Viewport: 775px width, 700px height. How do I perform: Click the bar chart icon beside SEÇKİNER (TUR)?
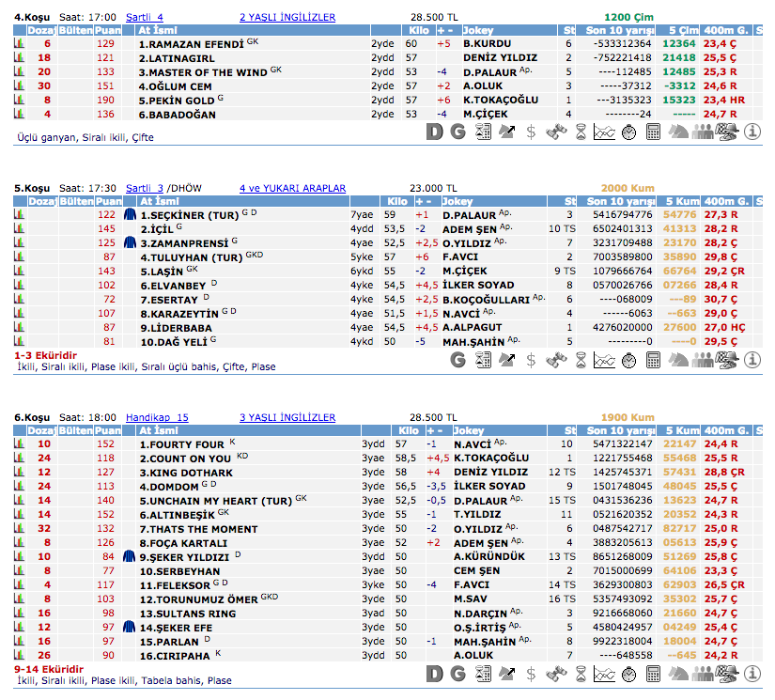point(18,215)
